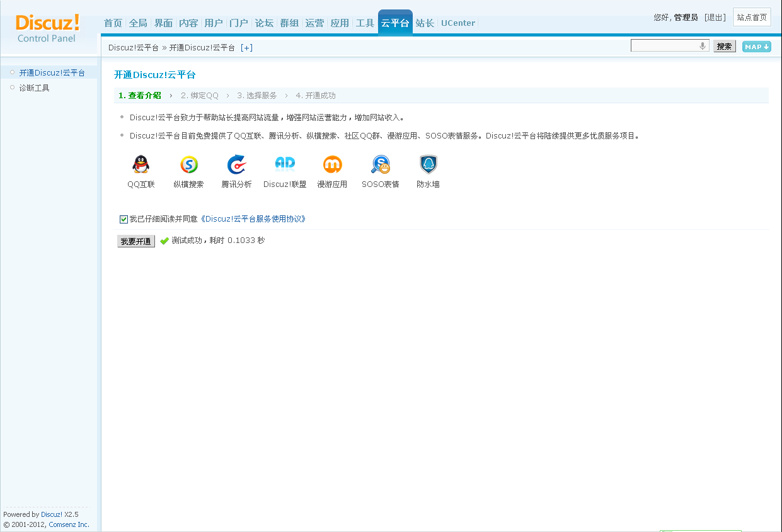
Task: Click the Discuz!联盟 AD icon
Action: pyautogui.click(x=285, y=164)
